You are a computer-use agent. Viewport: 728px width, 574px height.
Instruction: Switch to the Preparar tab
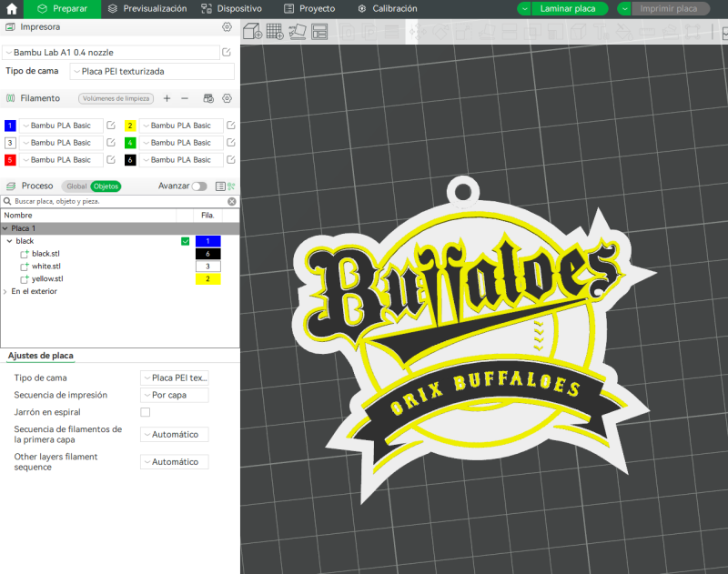pyautogui.click(x=62, y=9)
